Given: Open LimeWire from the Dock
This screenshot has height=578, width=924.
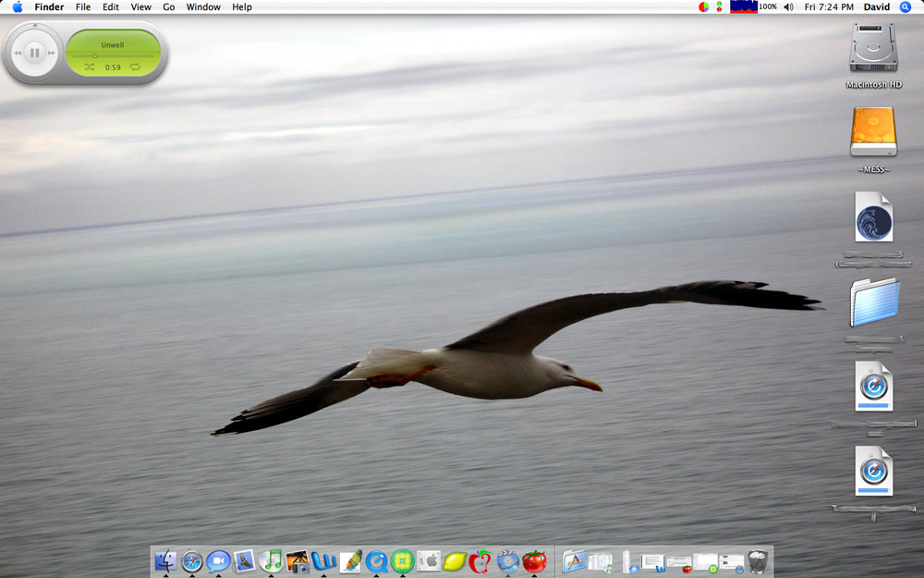Looking at the screenshot, I should point(403,561).
